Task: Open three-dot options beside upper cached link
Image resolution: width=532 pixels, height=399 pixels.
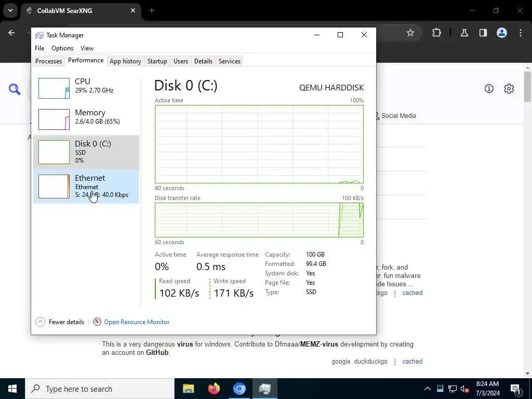Action: point(395,294)
